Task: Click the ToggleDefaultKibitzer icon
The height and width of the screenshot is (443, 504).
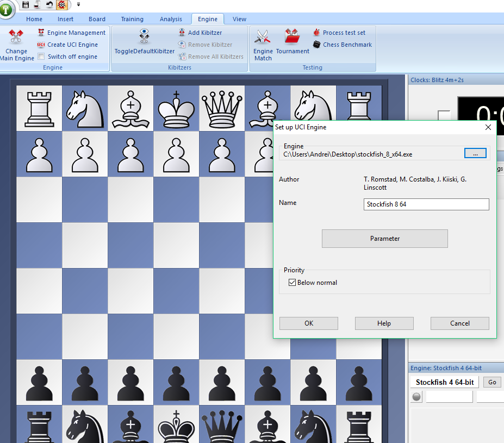Action: 144,37
